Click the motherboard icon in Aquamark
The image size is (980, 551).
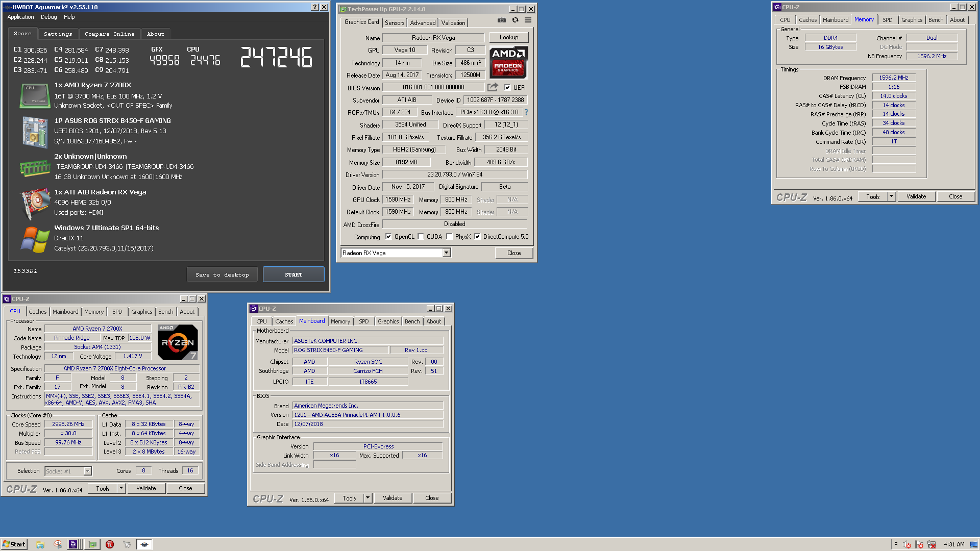pyautogui.click(x=35, y=132)
